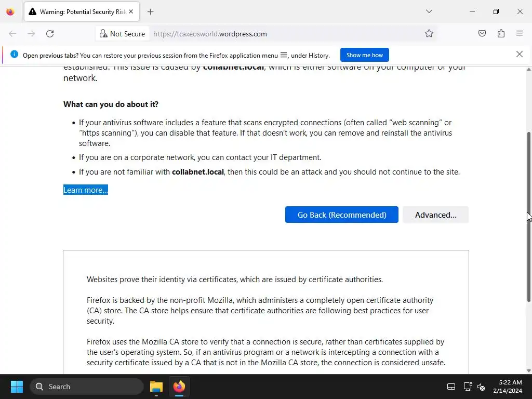This screenshot has width=532, height=399.
Task: Click bold collabnet.local in third bullet
Action: click(198, 172)
